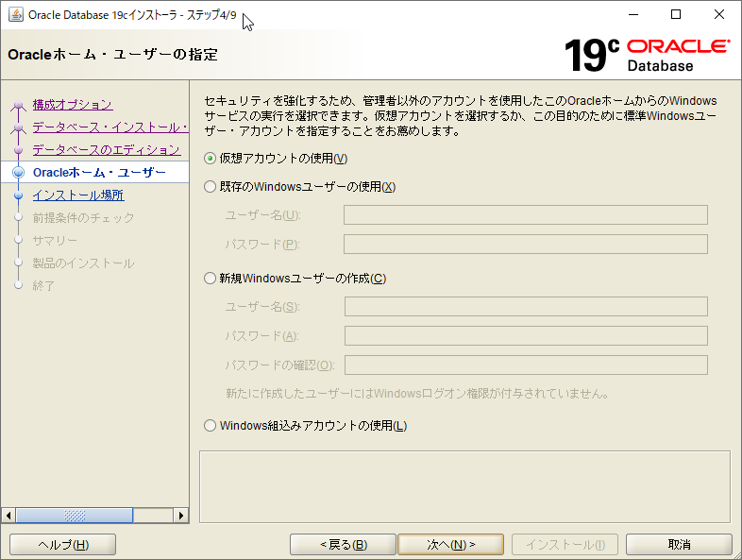Screen dimensions: 742x560
Task: Go to データベース・インストール step link
Action: click(110, 127)
